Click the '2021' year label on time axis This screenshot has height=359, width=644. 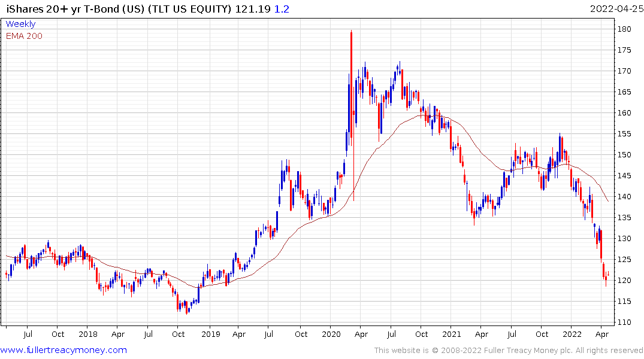(x=451, y=334)
